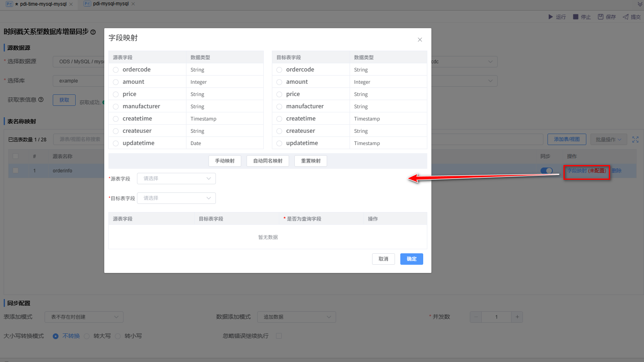Open the target datasource dropdown ending in cdc
The height and width of the screenshot is (362, 644).
464,62
